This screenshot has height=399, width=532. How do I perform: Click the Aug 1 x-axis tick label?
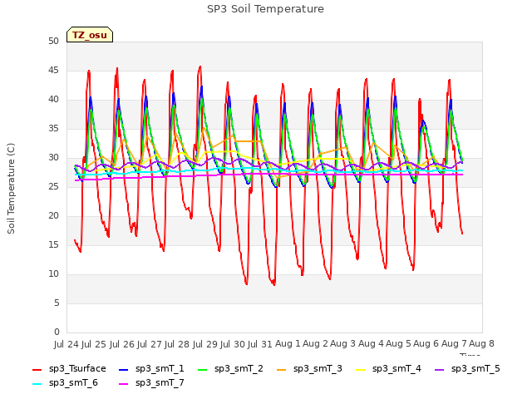click(x=288, y=344)
